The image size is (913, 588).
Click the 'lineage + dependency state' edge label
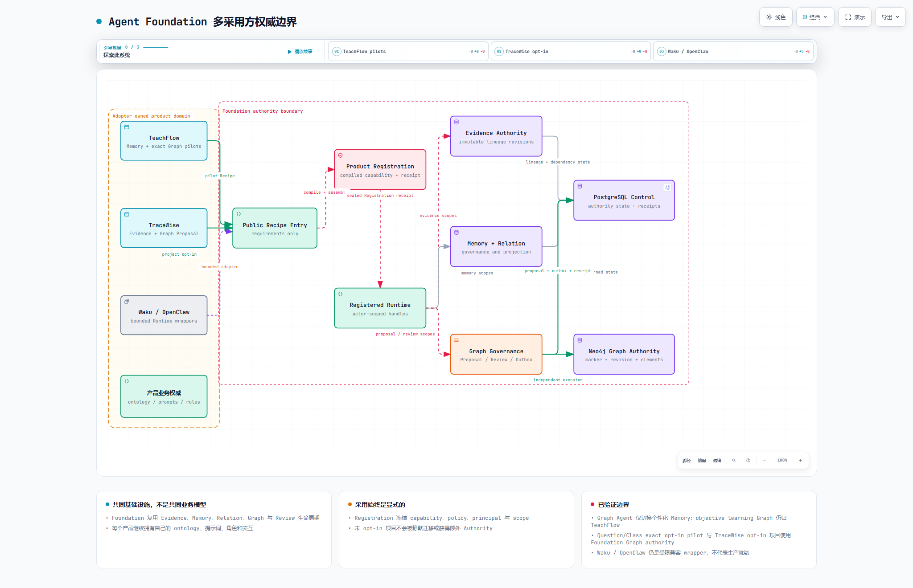[x=558, y=162]
